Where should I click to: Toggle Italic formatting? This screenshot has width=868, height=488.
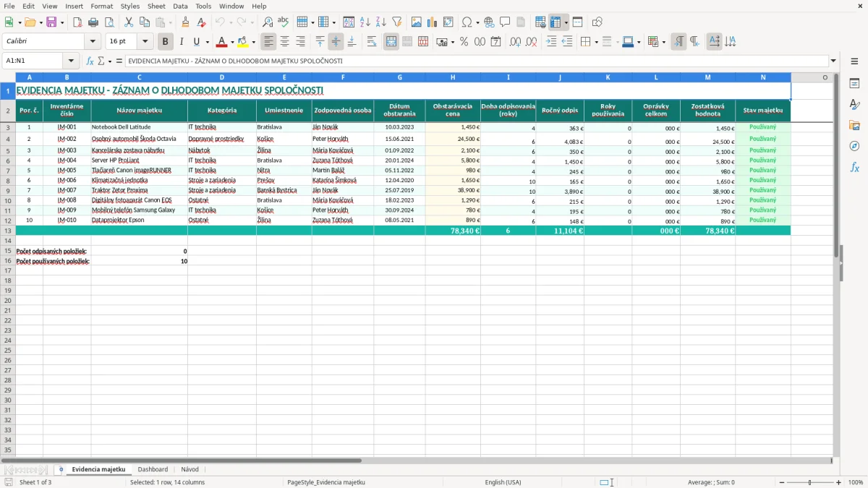(182, 42)
